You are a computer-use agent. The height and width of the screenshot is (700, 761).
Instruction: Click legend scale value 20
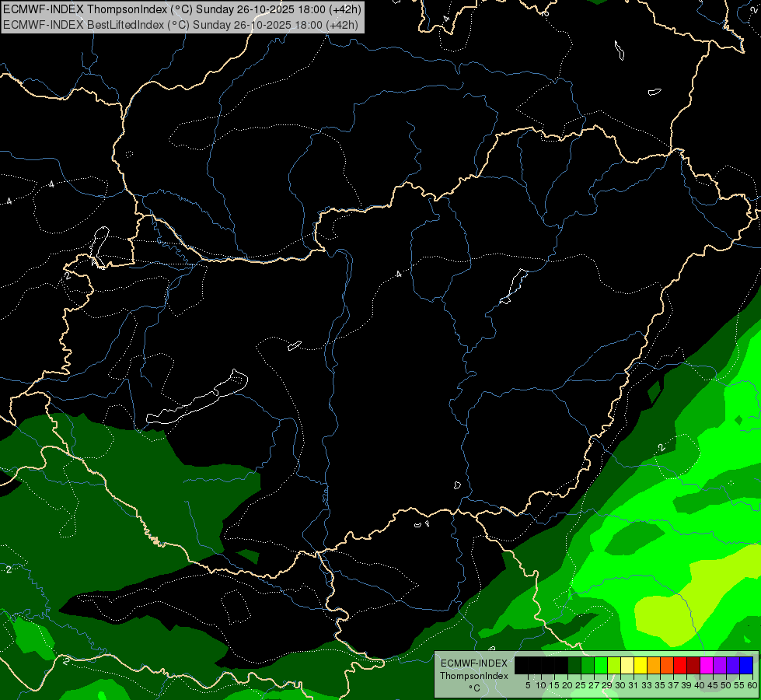coord(567,685)
